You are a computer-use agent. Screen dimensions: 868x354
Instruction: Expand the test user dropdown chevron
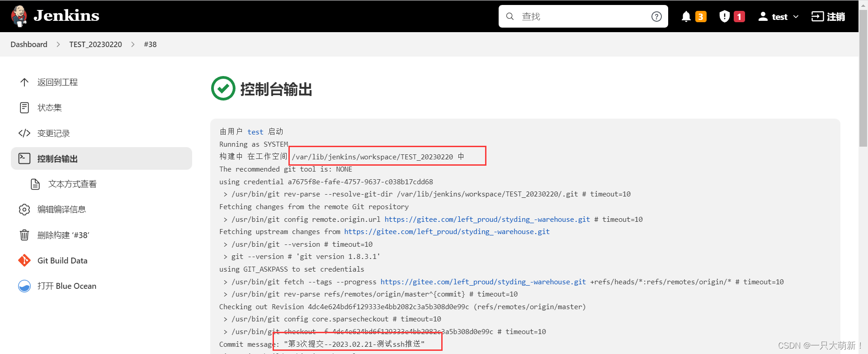(x=796, y=17)
